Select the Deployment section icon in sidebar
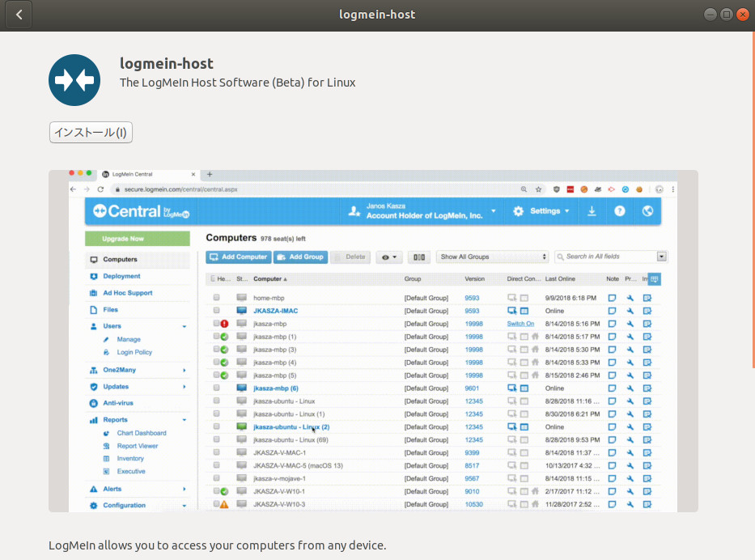The height and width of the screenshot is (560, 755). point(92,275)
